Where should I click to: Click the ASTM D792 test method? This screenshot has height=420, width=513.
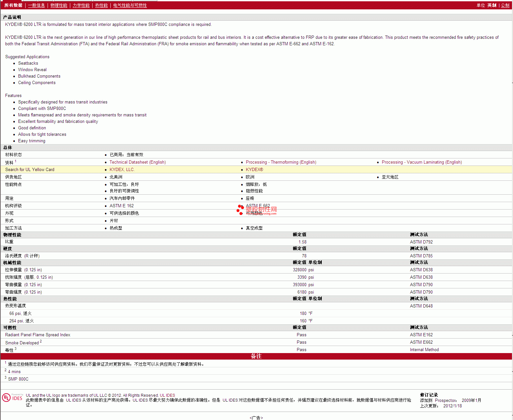(421, 242)
